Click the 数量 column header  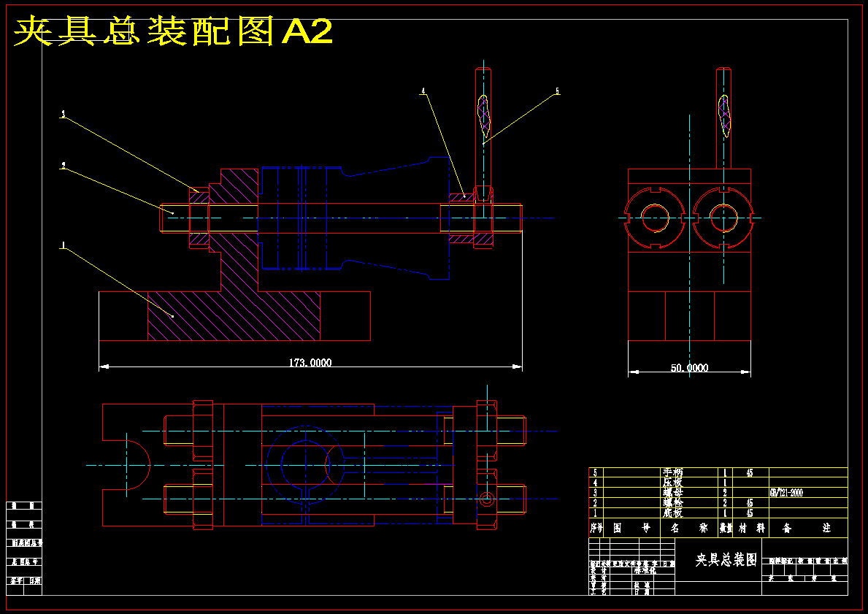pyautogui.click(x=726, y=528)
